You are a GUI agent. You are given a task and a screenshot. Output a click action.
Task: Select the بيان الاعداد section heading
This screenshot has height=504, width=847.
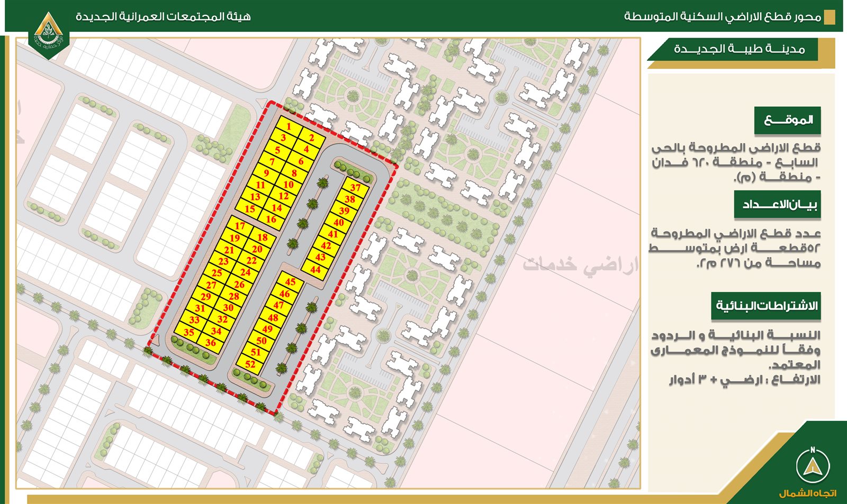(777, 205)
